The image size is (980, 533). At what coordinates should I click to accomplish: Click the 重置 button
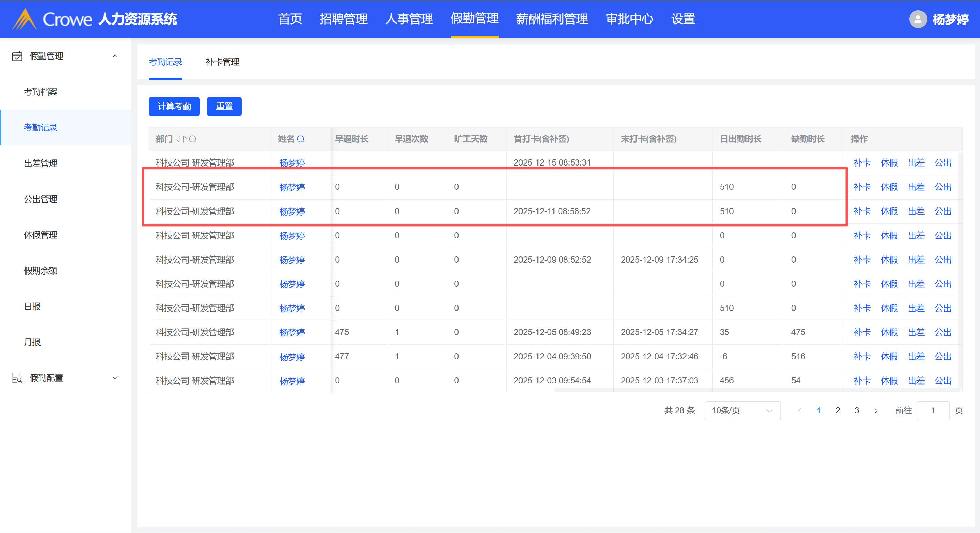pyautogui.click(x=224, y=106)
